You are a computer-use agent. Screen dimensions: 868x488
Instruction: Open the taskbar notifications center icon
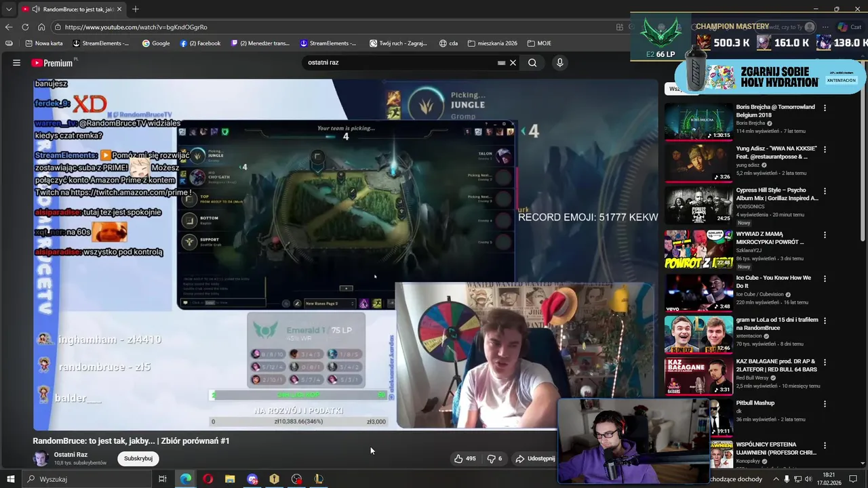point(853,479)
